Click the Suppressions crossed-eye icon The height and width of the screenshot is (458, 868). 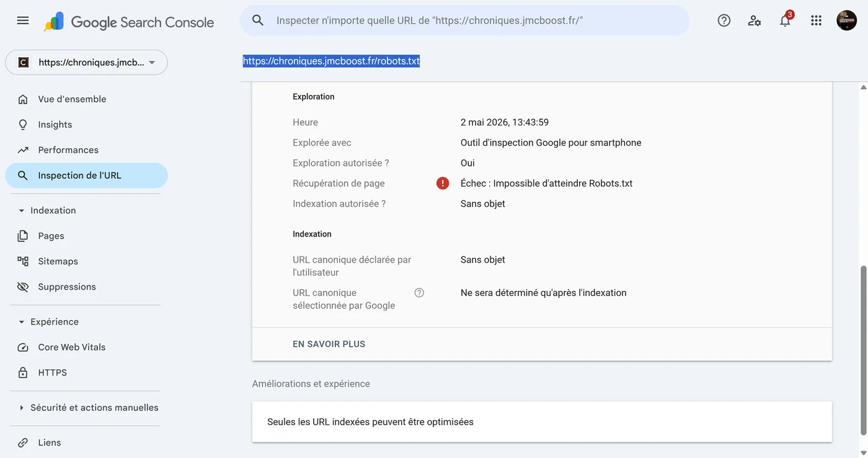23,287
